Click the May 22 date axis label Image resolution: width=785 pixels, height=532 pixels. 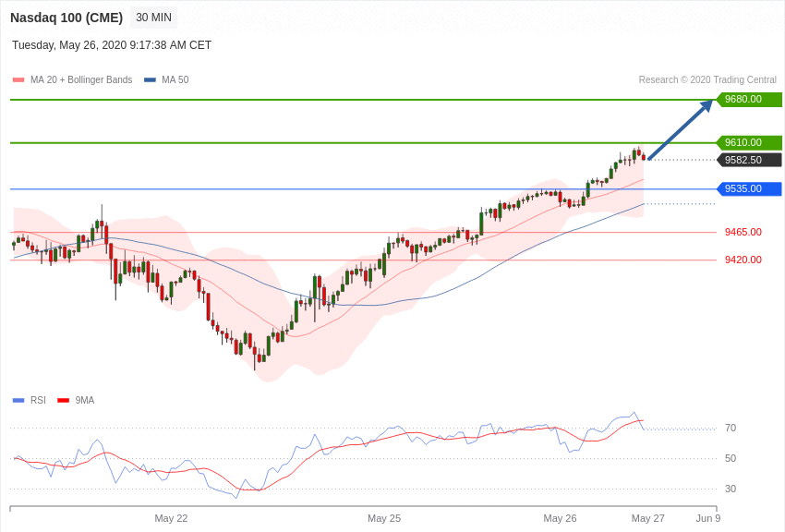click(171, 518)
